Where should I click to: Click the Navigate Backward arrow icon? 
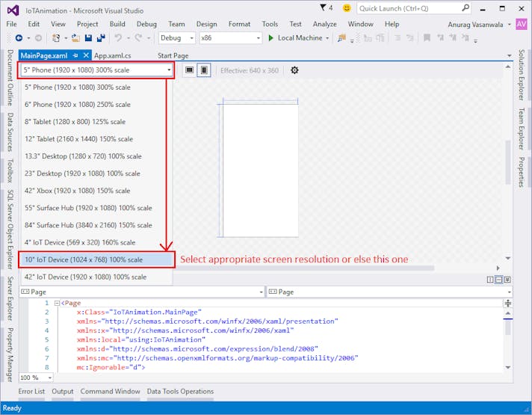click(18, 38)
